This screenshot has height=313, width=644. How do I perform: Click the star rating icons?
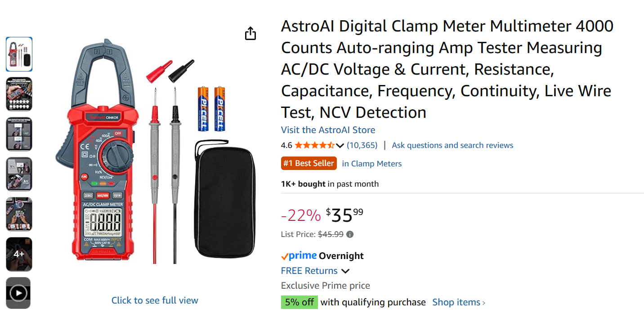pyautogui.click(x=314, y=145)
